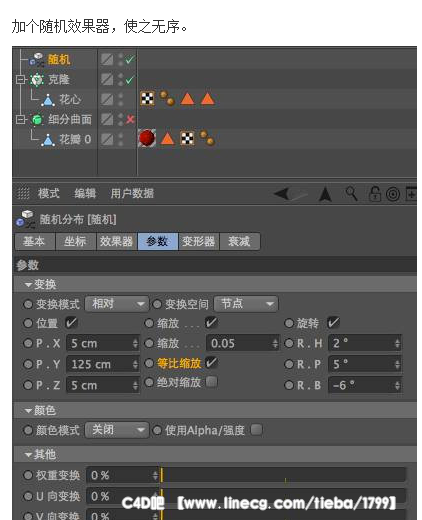422x520 pixels.
Task: Enable the red X of 细分曲面
Action: [x=130, y=119]
